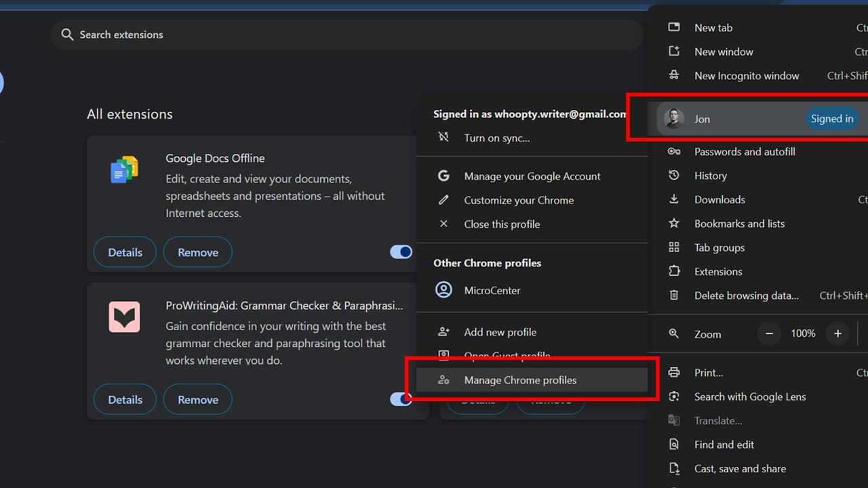Click the MicroCenter profile avatar icon
Viewport: 868px width, 488px height.
(x=443, y=290)
